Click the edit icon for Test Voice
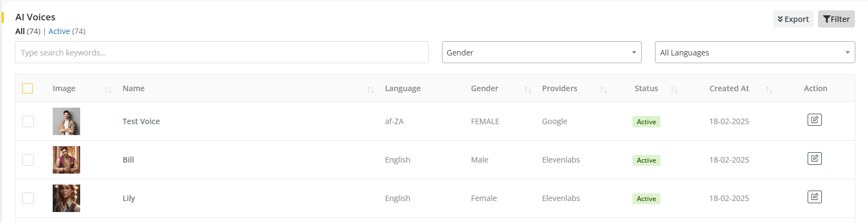Screen dimensions: 868x223 (x=814, y=120)
